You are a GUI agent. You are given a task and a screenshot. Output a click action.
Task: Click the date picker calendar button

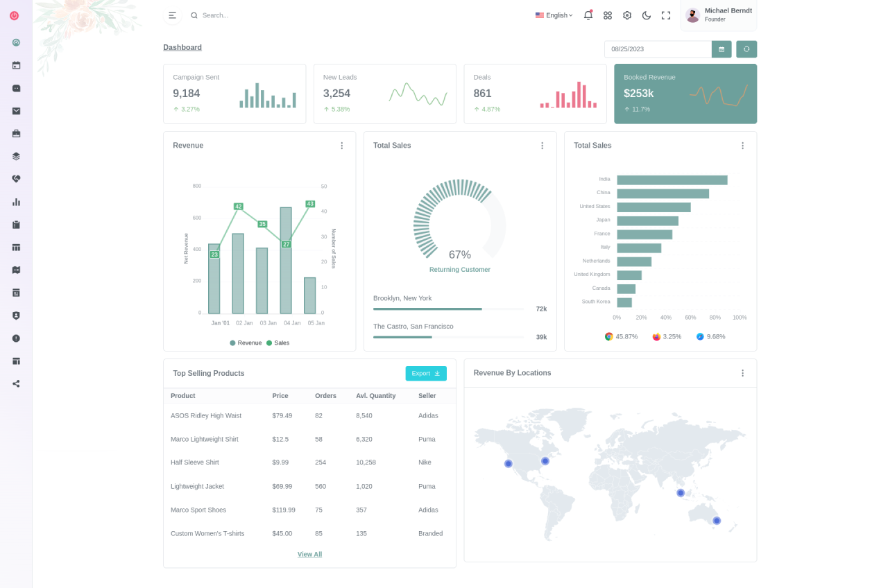(x=721, y=49)
